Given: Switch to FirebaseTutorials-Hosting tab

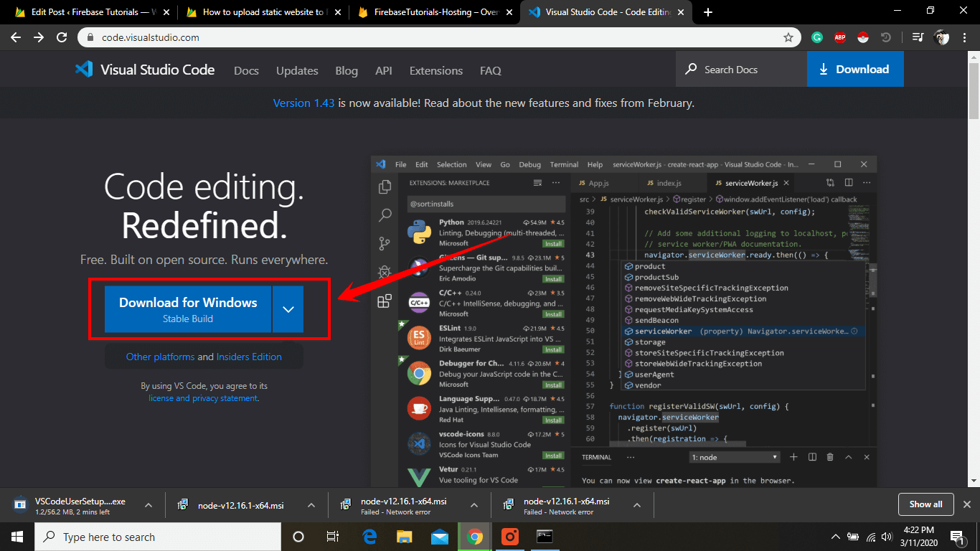Looking at the screenshot, I should click(x=434, y=12).
